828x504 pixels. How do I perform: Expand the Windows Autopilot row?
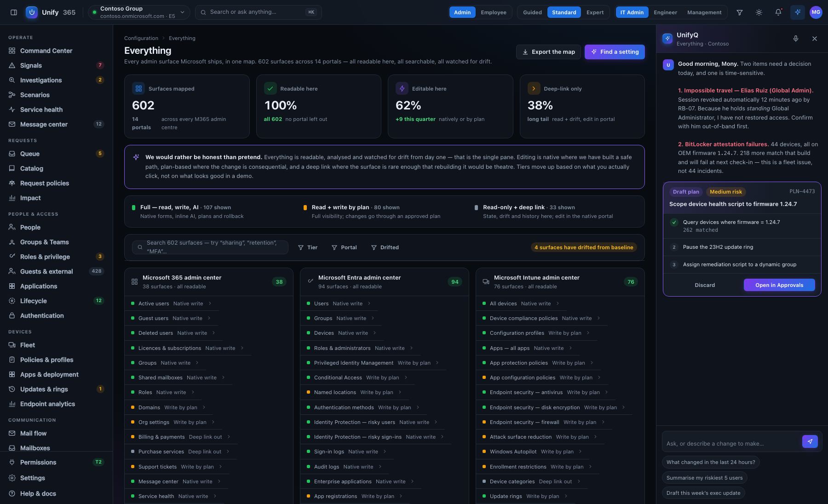(533, 452)
